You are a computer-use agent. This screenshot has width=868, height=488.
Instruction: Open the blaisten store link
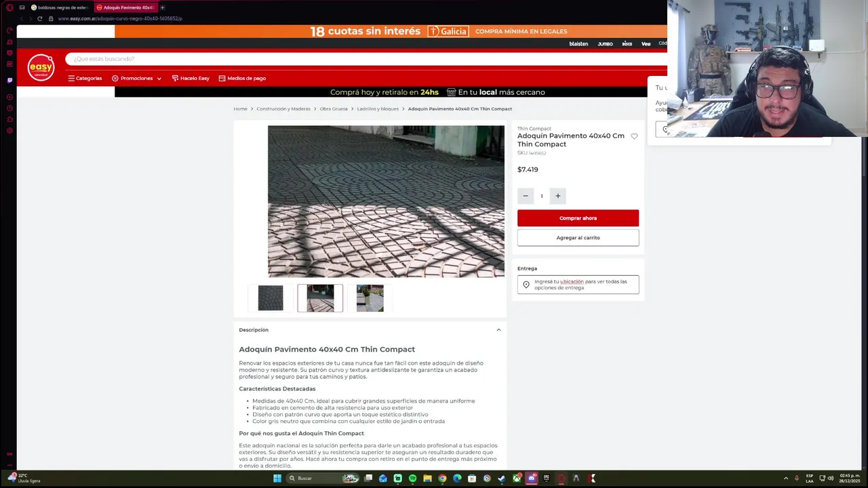[x=578, y=44]
